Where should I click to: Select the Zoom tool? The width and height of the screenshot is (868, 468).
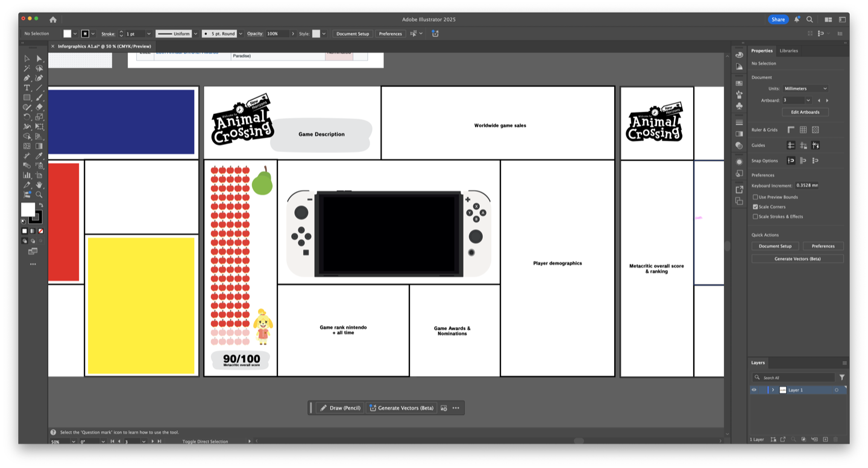[39, 194]
